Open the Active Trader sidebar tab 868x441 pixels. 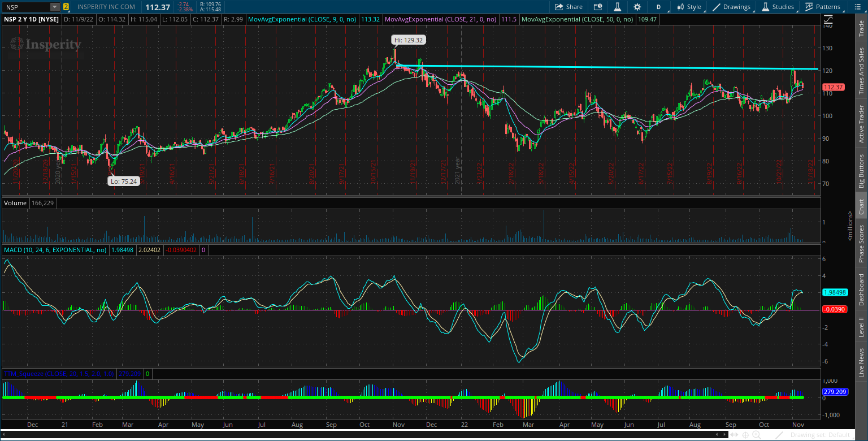pyautogui.click(x=861, y=124)
